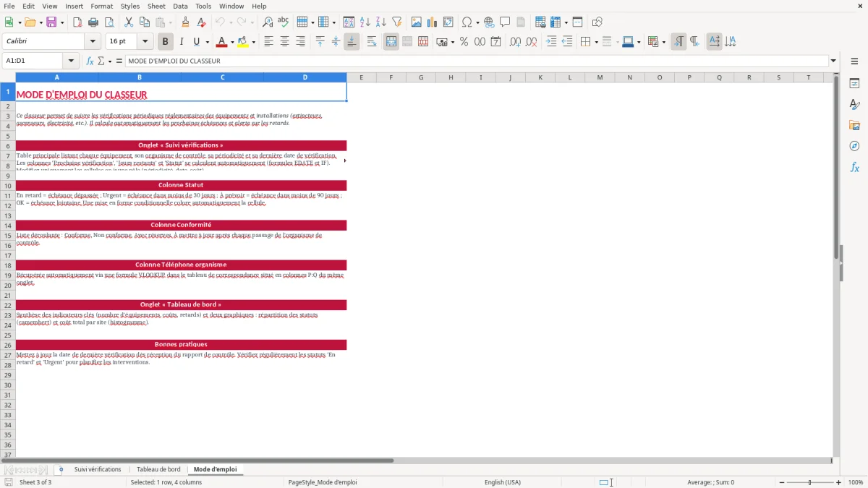
Task: Apply red font color swatch
Action: 222,42
